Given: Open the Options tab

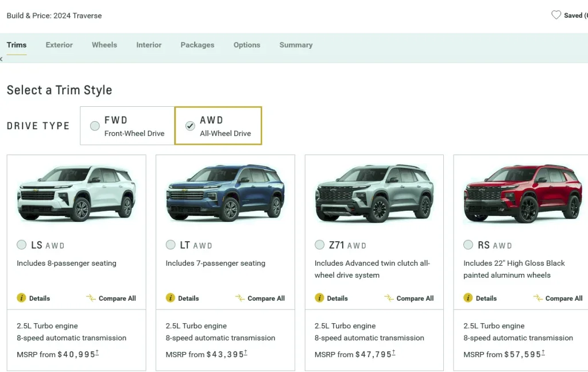Looking at the screenshot, I should 247,45.
